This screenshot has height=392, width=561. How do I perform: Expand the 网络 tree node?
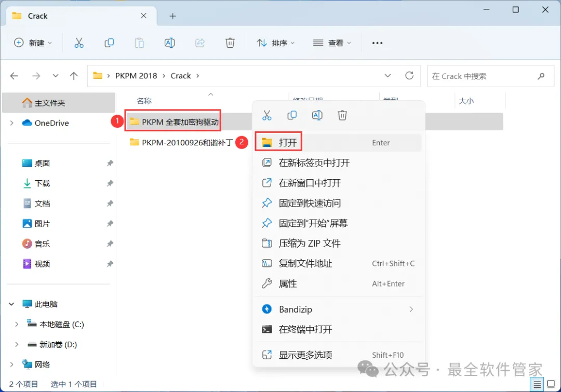point(12,364)
